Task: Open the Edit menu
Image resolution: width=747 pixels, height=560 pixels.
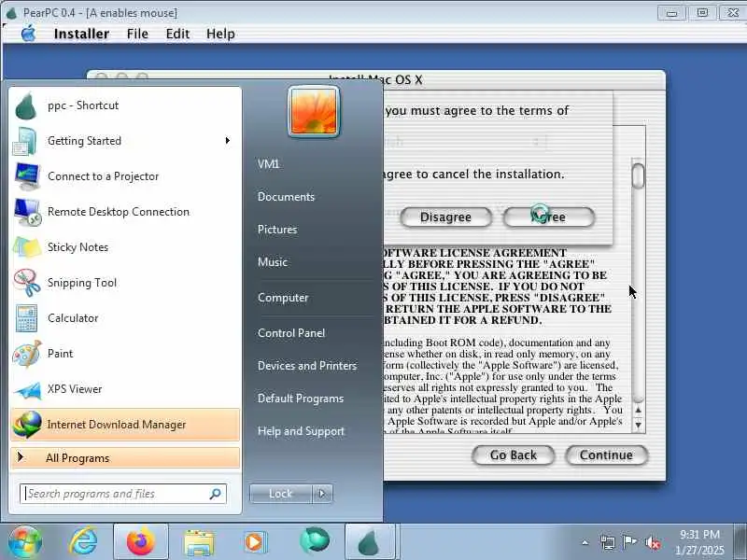Action: click(x=177, y=34)
